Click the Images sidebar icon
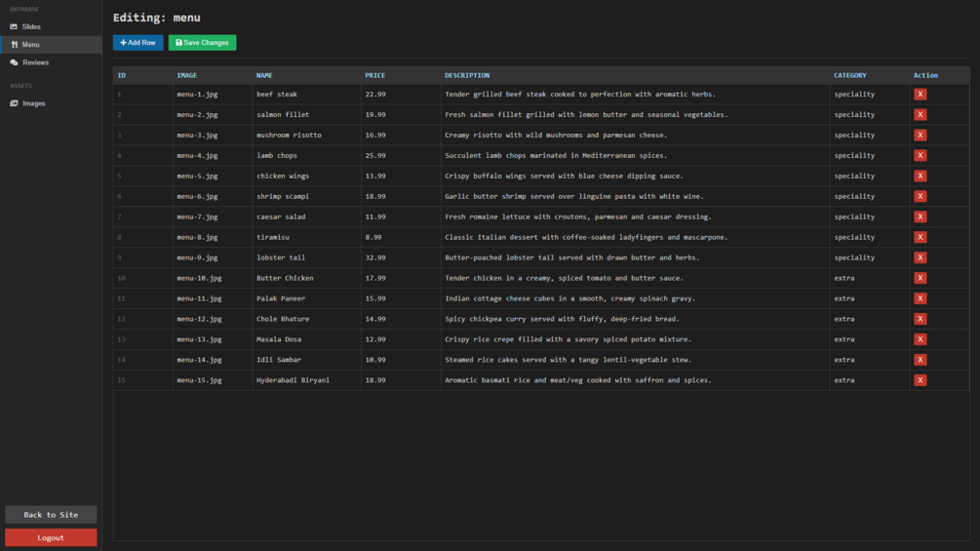The image size is (980, 551). click(x=14, y=103)
